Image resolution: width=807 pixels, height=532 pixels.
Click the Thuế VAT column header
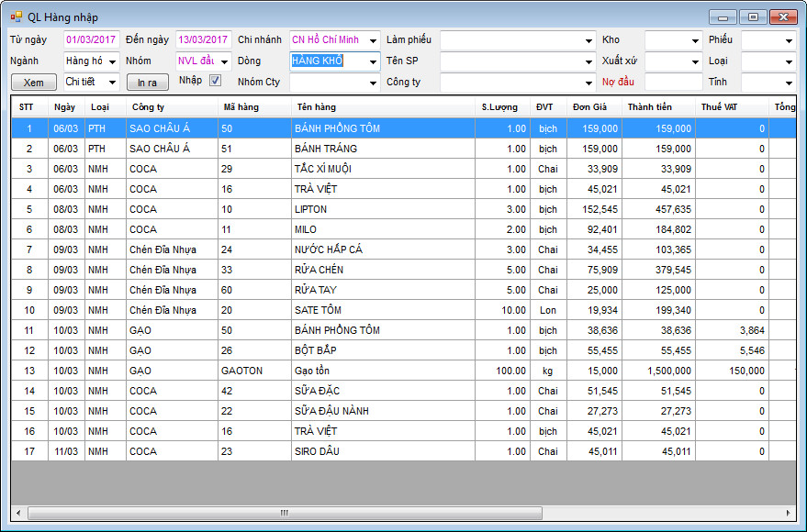coord(732,107)
